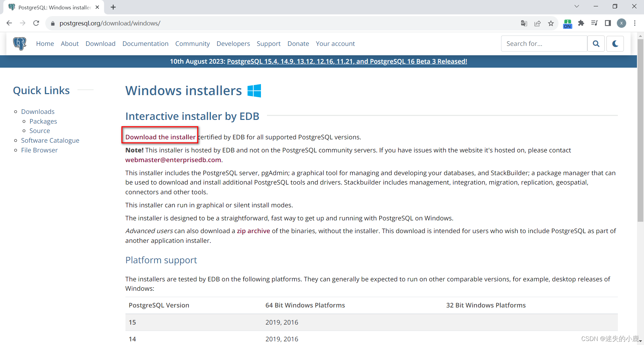The image size is (644, 345).
Task: Open Downloads in Quick Links
Action: [38, 112]
